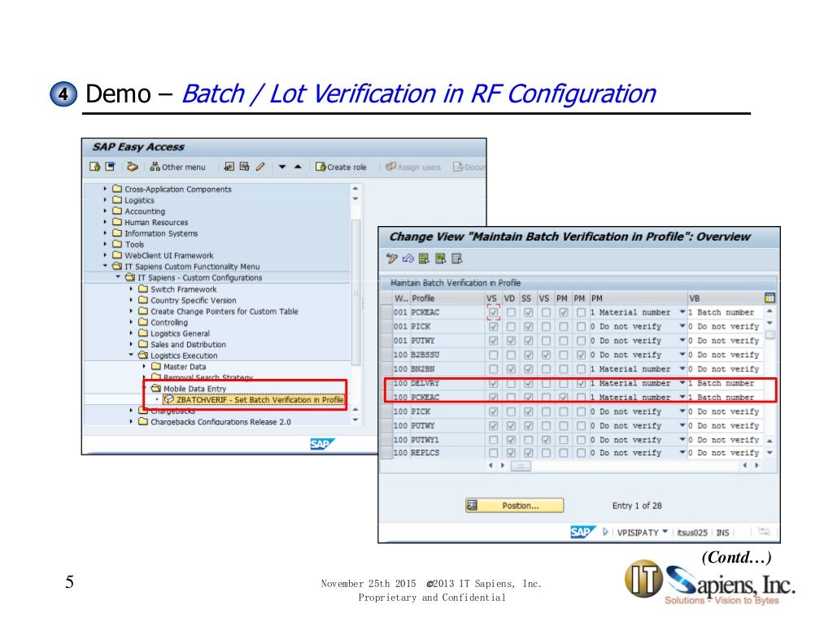This screenshot has width=833, height=644.
Task: Click the Select Block icon in Change View toolbar
Action: pos(440,259)
